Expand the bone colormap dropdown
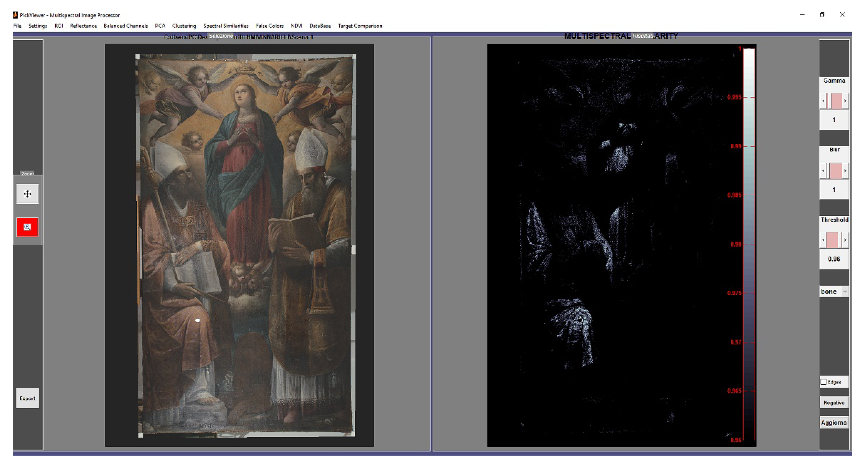Image resolution: width=868 pixels, height=465 pixels. (x=845, y=291)
